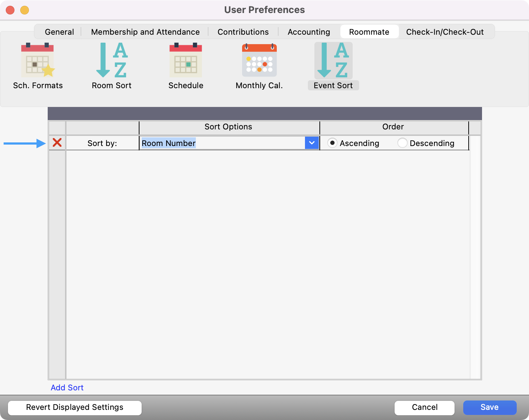Click the Save button
Viewport: 529px width, 420px height.
pyautogui.click(x=490, y=407)
